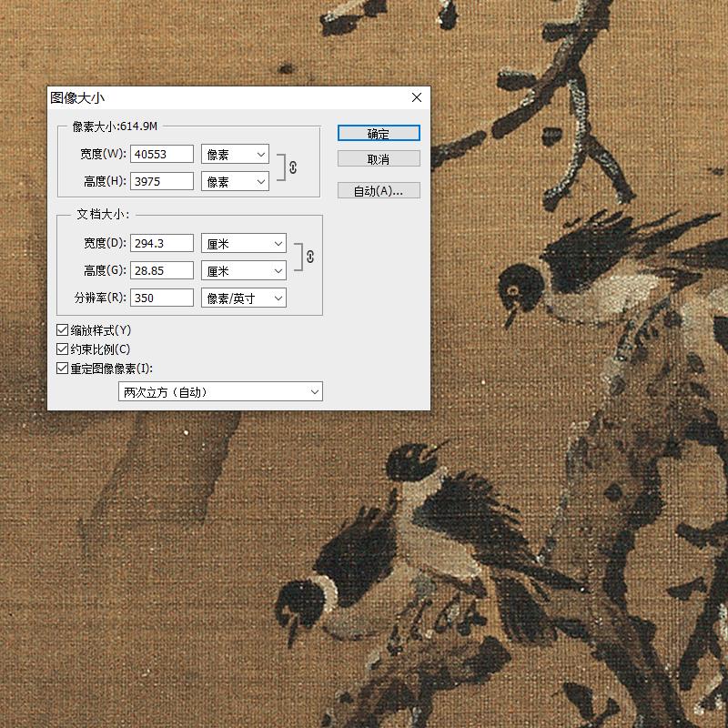
Task: Click the document 高度(G) input field
Action: [162, 270]
